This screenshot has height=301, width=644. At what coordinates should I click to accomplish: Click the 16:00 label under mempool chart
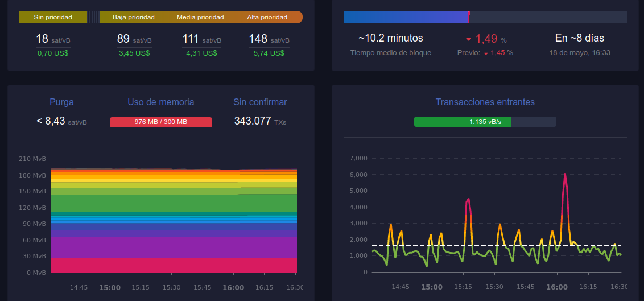click(233, 287)
